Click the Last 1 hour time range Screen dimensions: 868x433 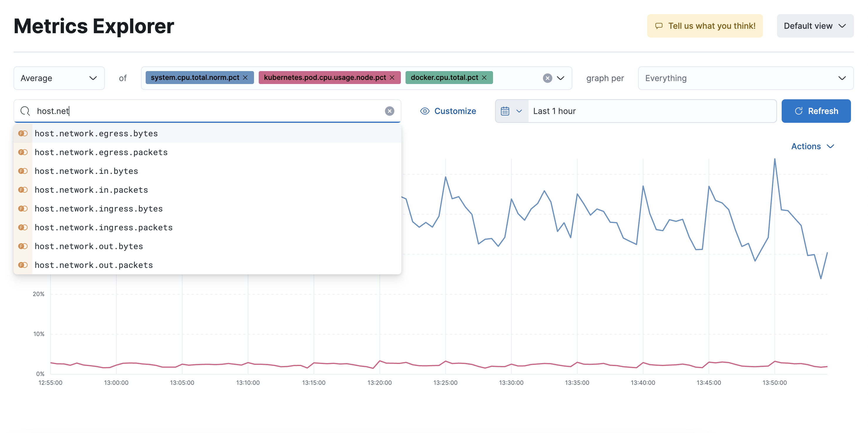click(652, 111)
